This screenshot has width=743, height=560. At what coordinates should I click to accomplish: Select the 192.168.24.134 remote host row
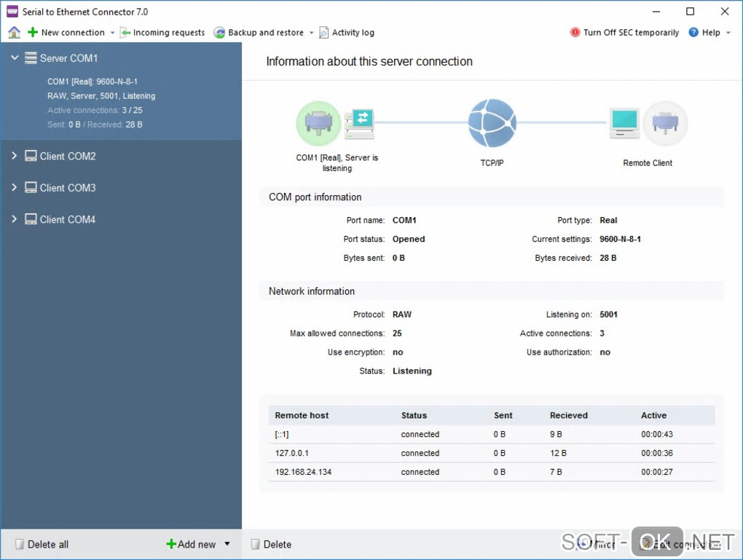492,472
